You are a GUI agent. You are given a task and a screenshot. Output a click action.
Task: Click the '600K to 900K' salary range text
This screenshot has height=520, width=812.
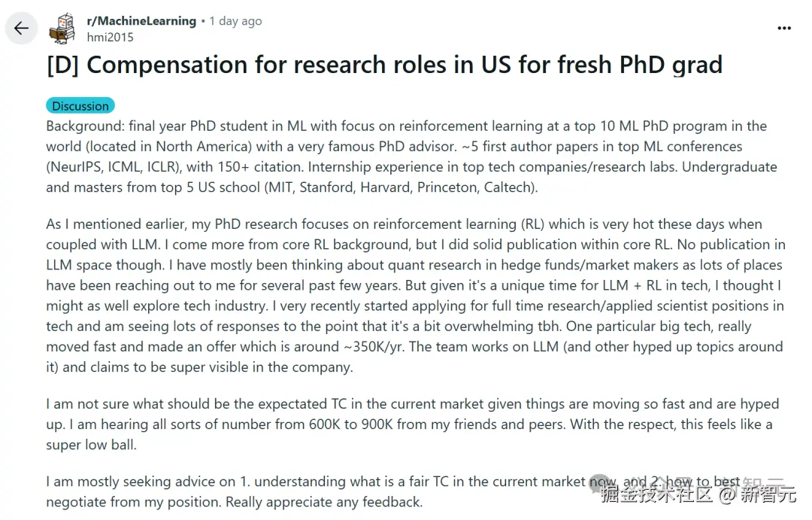350,424
